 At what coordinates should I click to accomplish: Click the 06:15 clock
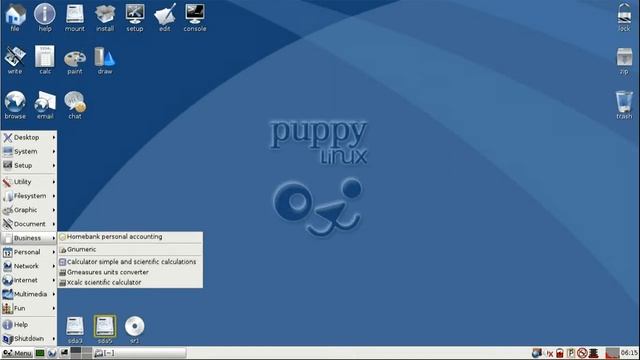coord(629,353)
